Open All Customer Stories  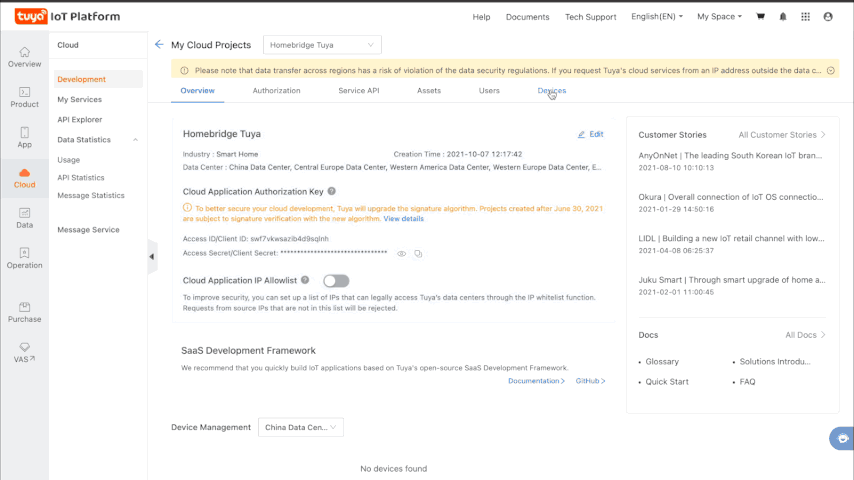(782, 135)
